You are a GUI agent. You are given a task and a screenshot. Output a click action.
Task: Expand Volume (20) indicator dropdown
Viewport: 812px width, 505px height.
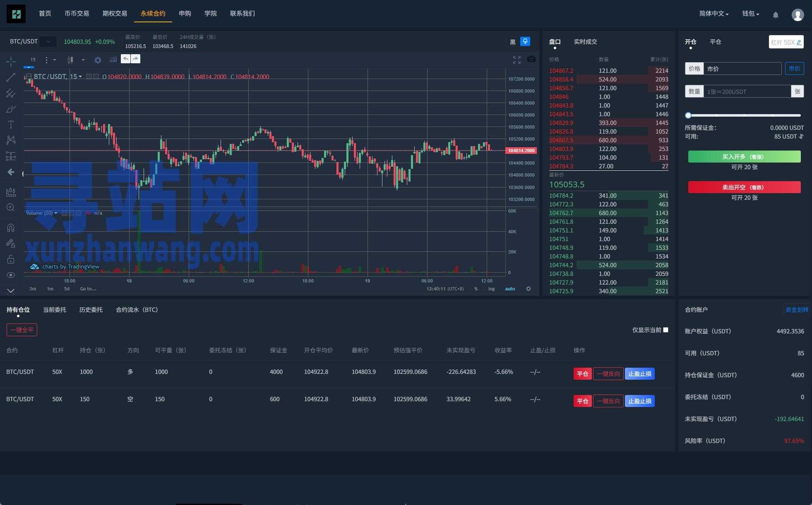pos(56,213)
